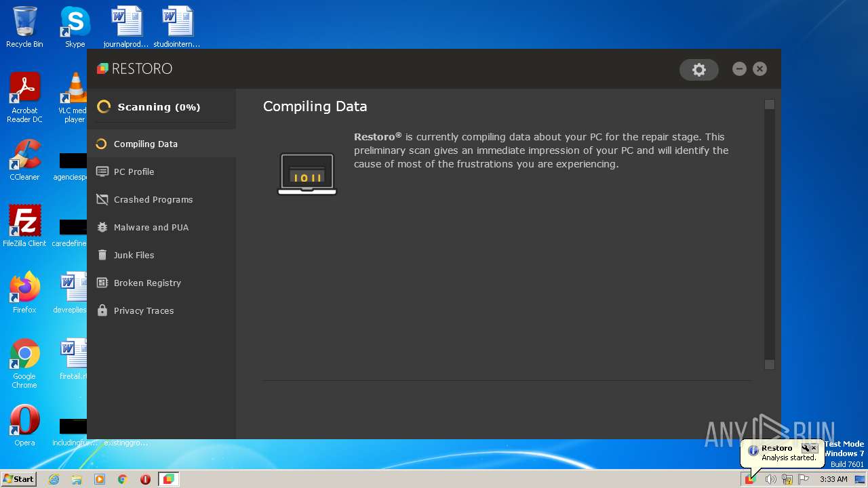Open devreplies Word document on desktop
Image resolution: width=868 pixels, height=488 pixels.
point(72,292)
